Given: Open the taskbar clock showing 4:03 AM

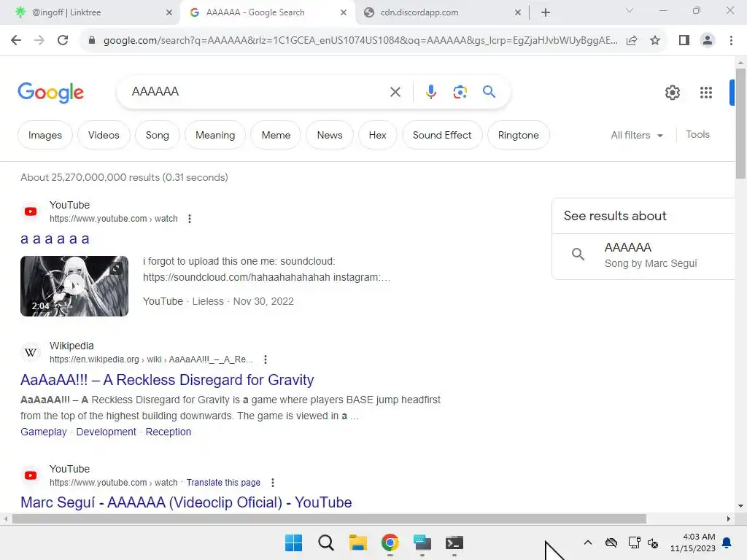Looking at the screenshot, I should point(693,542).
